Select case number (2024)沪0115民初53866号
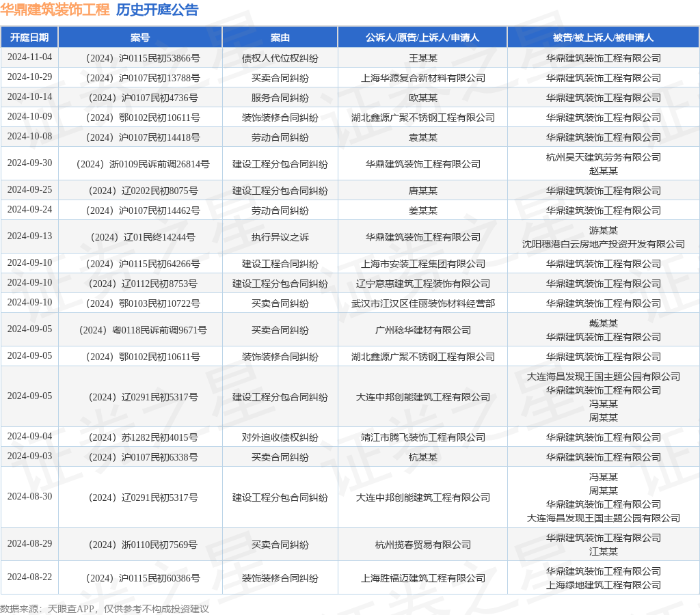The height and width of the screenshot is (615, 700). coord(143,59)
